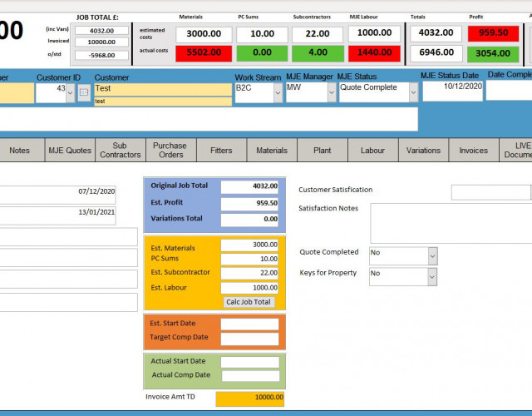Open the Variations tab
Viewport: 532px width, 416px height.
click(x=423, y=151)
